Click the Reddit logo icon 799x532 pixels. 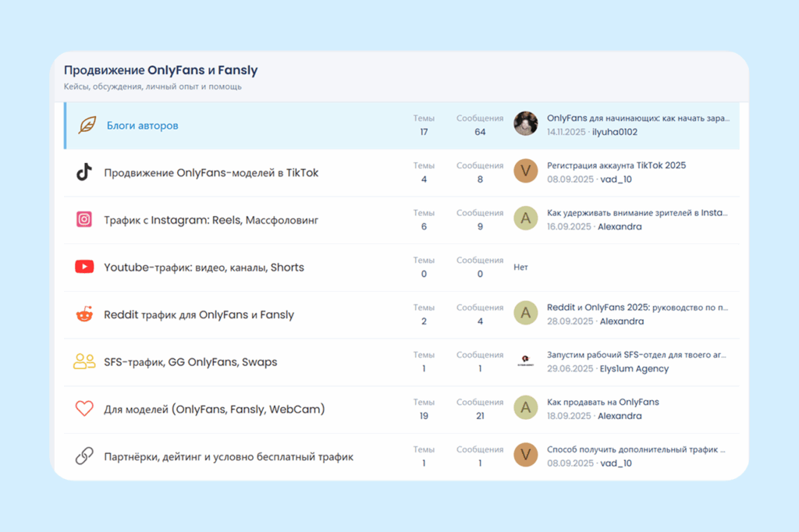pos(84,315)
